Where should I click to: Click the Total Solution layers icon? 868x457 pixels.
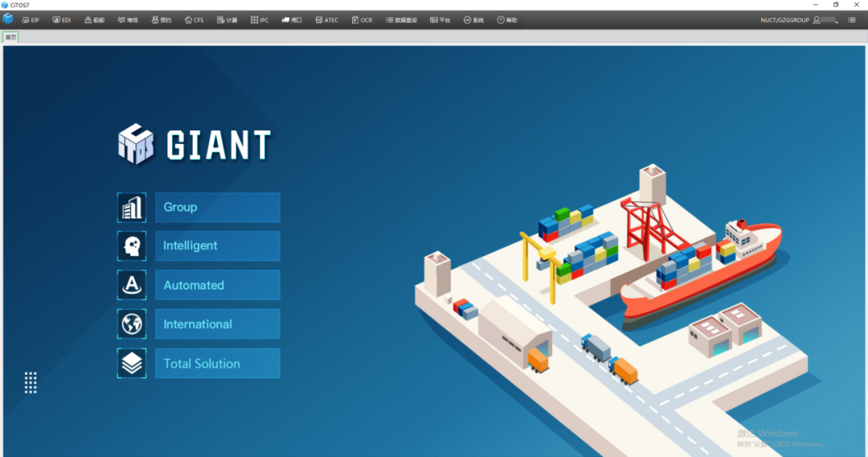coord(132,364)
